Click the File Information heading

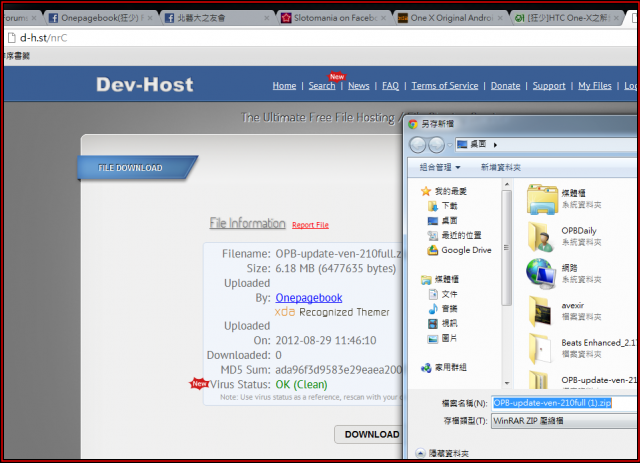coord(247,223)
